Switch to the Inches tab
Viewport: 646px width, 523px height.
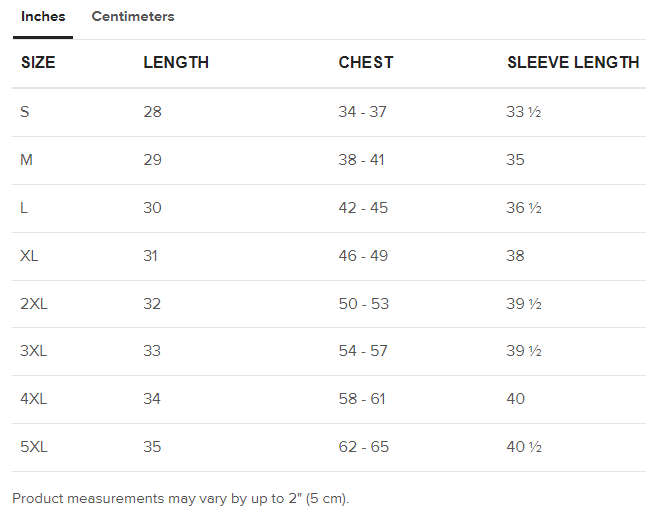point(43,17)
